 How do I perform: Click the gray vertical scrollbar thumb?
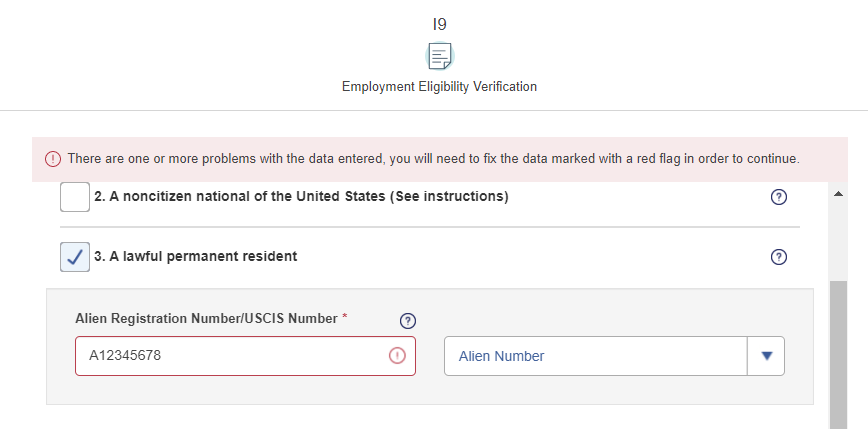click(x=838, y=354)
